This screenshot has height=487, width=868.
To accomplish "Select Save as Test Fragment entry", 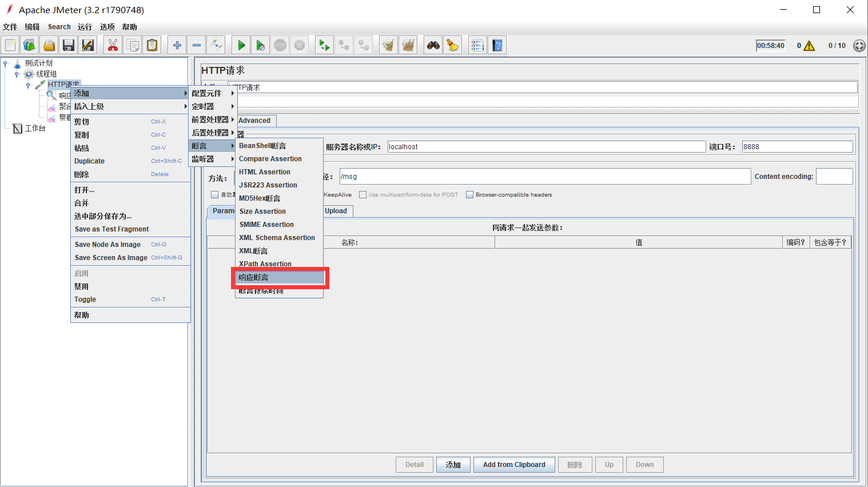I will tap(130, 229).
